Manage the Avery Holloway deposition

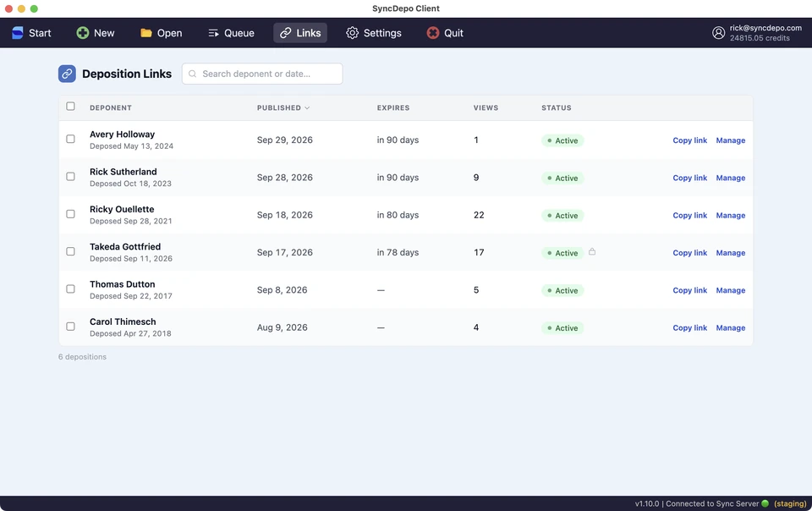coord(731,140)
